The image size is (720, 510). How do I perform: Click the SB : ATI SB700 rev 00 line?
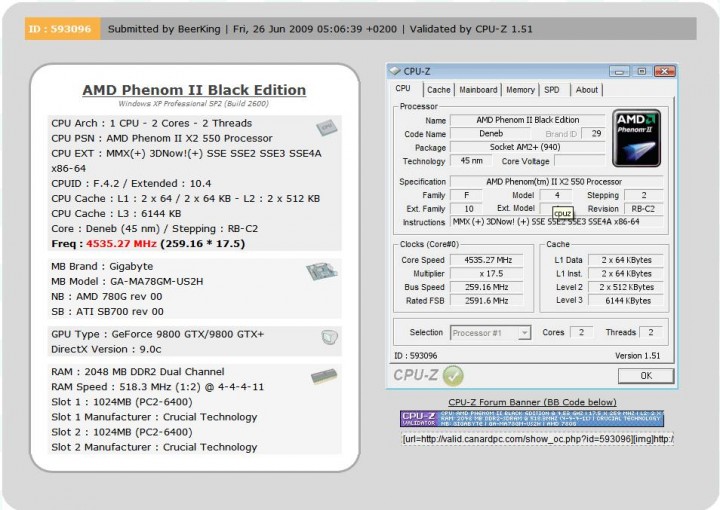coord(107,312)
